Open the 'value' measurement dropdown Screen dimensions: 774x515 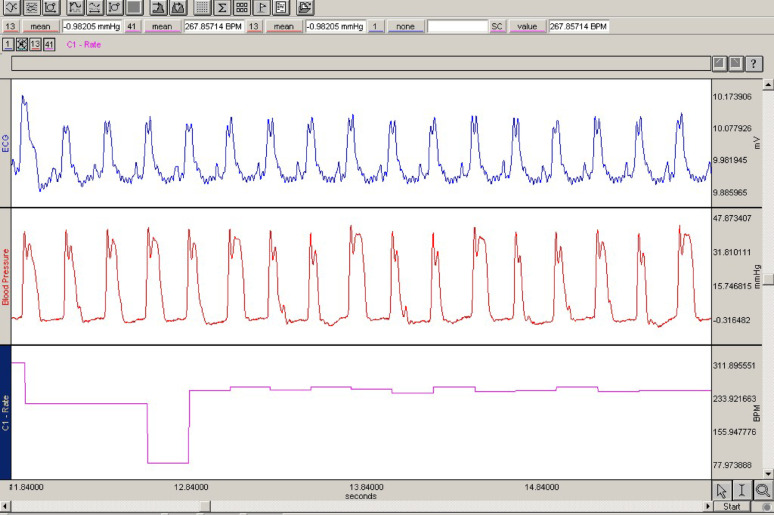click(527, 26)
